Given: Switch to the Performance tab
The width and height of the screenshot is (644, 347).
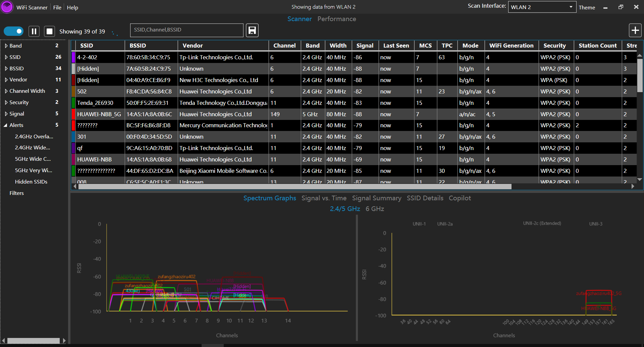Looking at the screenshot, I should pos(337,19).
